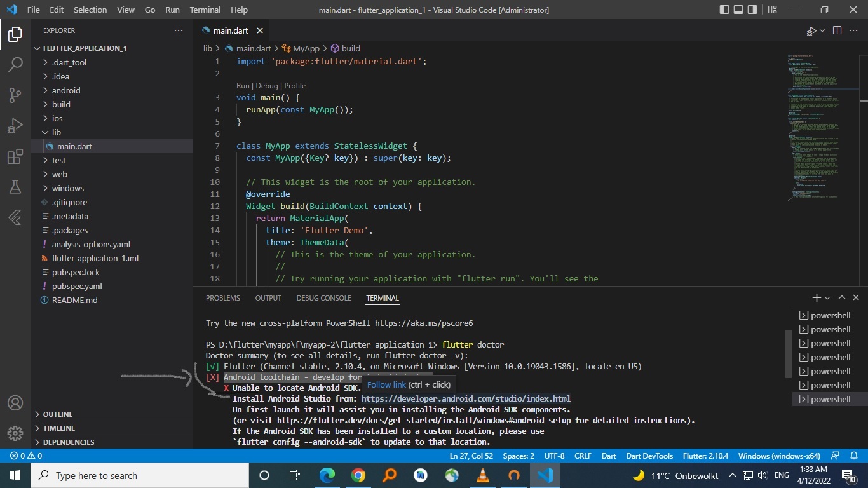Collapse the lib folder
Screen dimensions: 868x488
tap(112, 132)
